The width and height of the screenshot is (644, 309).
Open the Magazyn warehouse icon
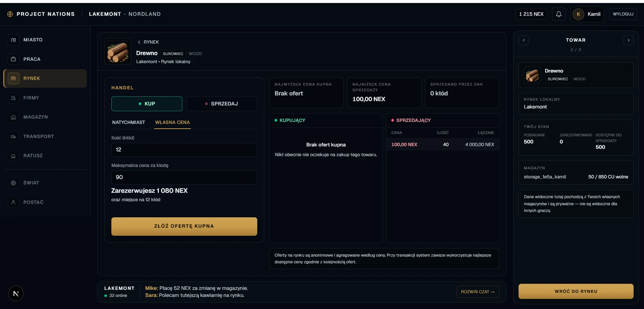[13, 117]
